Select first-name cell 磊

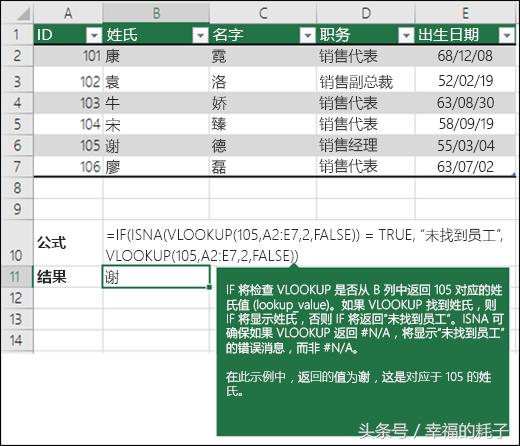pos(263,166)
